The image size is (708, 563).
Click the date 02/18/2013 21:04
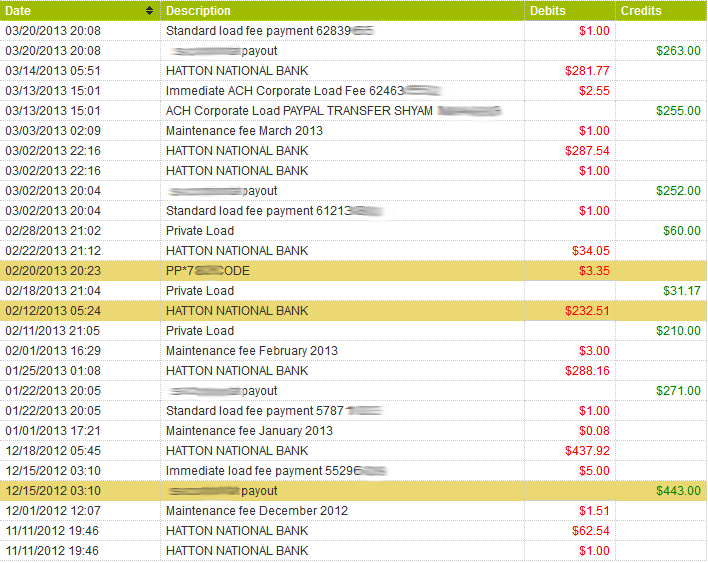click(x=53, y=291)
